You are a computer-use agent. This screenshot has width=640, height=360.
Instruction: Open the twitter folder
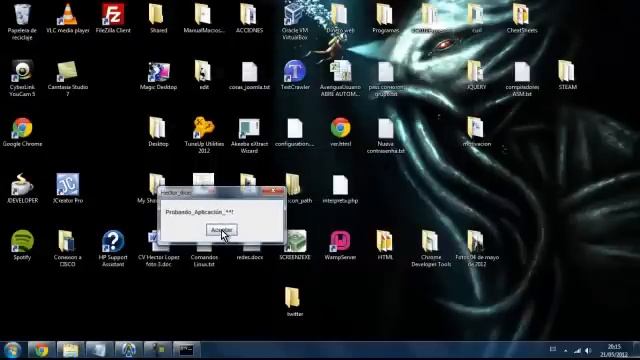tap(295, 302)
